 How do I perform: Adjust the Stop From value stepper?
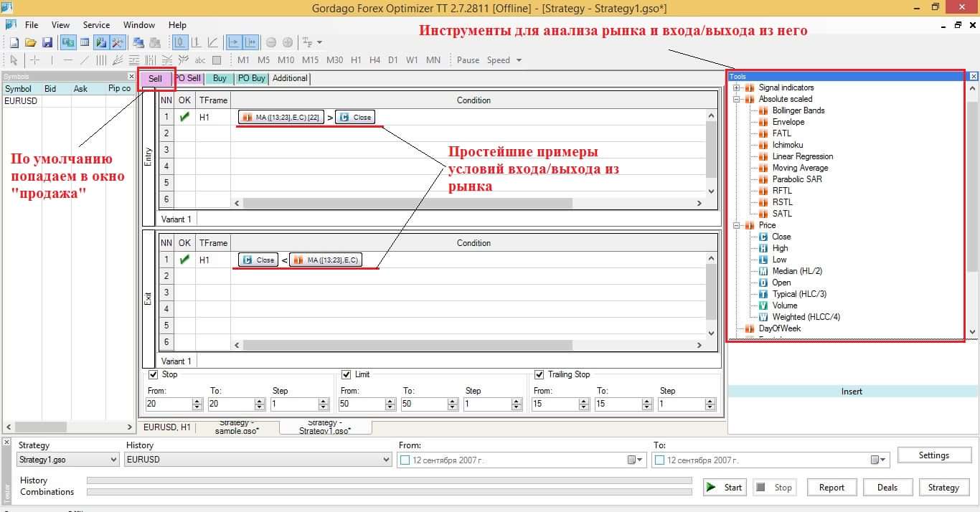pos(198,404)
